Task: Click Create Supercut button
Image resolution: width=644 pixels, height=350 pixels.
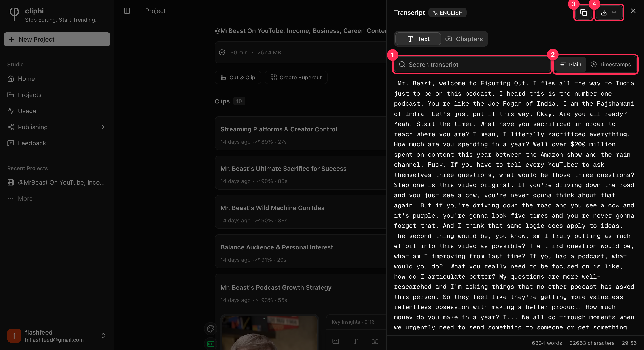Action: (x=296, y=78)
